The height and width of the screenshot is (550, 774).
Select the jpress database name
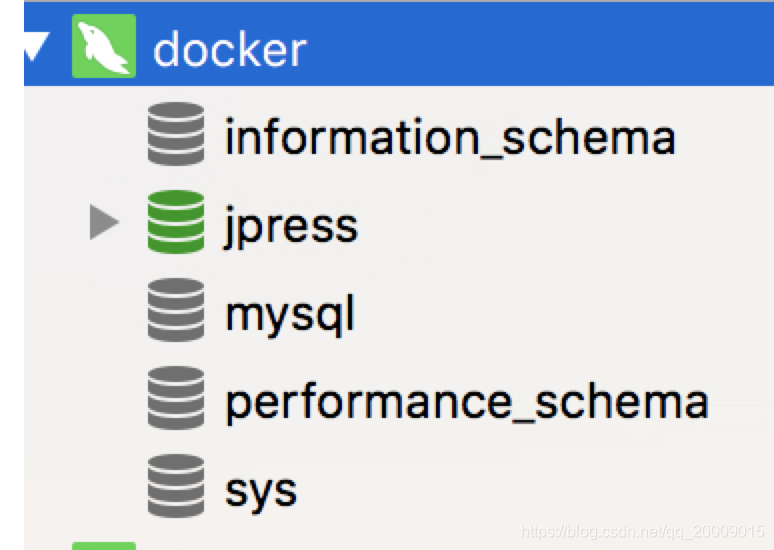pyautogui.click(x=291, y=228)
